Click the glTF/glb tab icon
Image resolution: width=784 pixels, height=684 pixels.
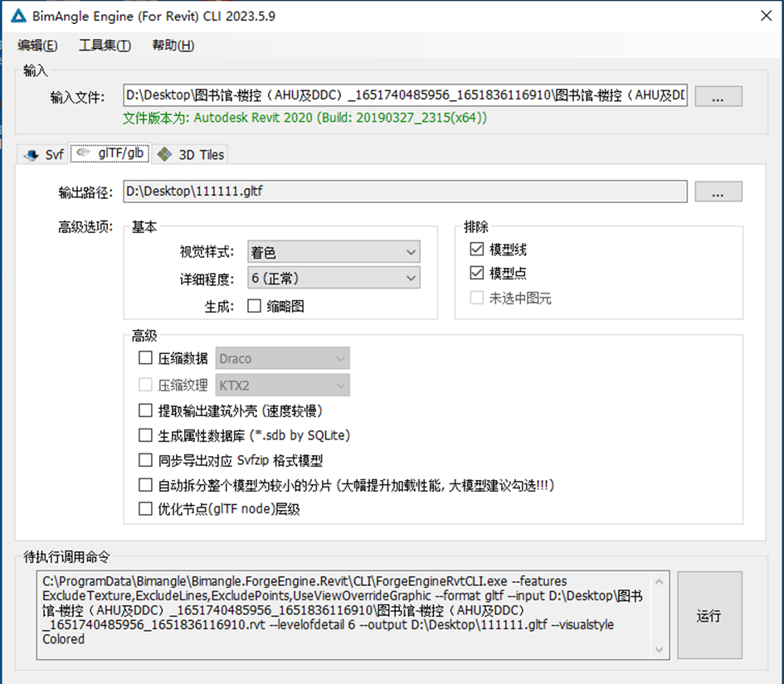84,153
